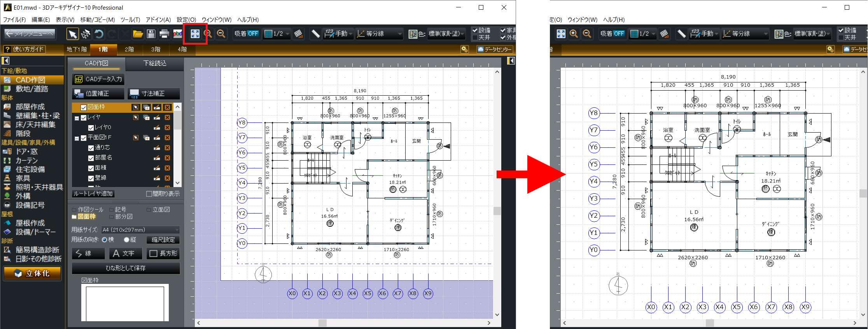
Task: Collapse the 平面図1F layer tree
Action: [x=77, y=138]
